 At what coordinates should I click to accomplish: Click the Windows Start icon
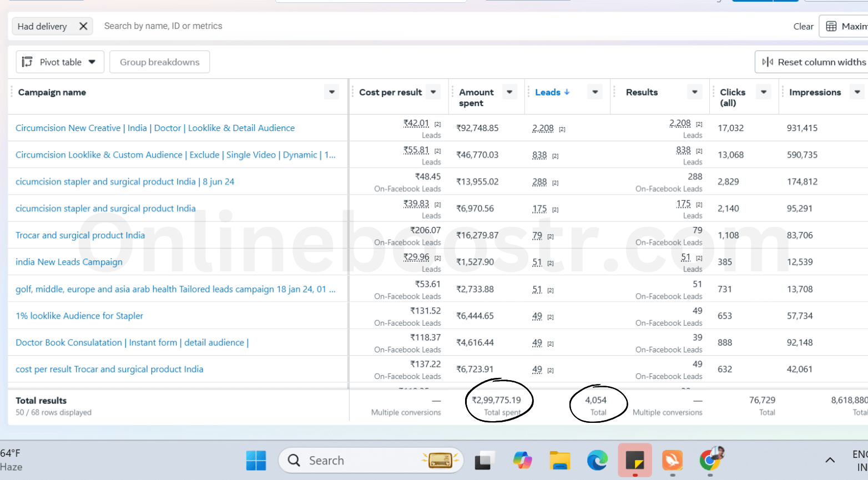(256, 460)
